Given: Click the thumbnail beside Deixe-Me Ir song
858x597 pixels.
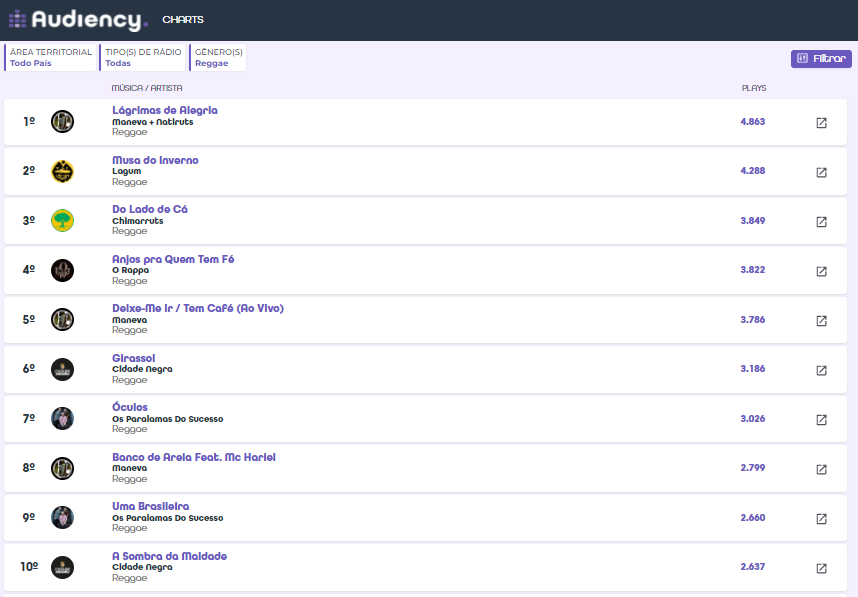Looking at the screenshot, I should coord(62,320).
